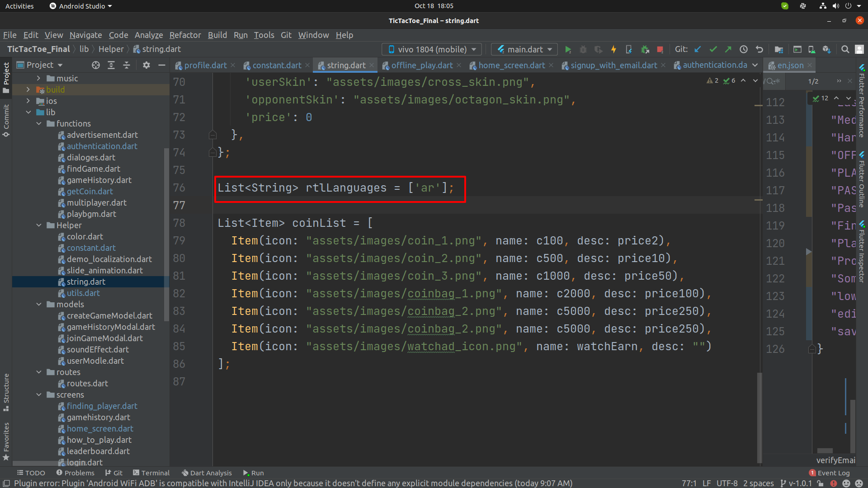Toggle the Problems tool window
The height and width of the screenshot is (488, 868).
75,473
